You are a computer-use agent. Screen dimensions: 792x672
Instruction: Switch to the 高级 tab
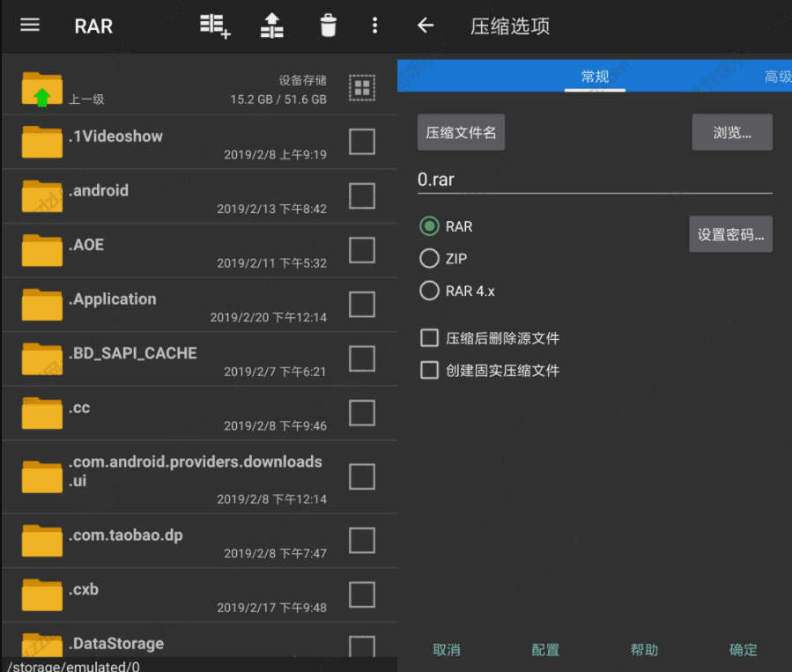(776, 77)
